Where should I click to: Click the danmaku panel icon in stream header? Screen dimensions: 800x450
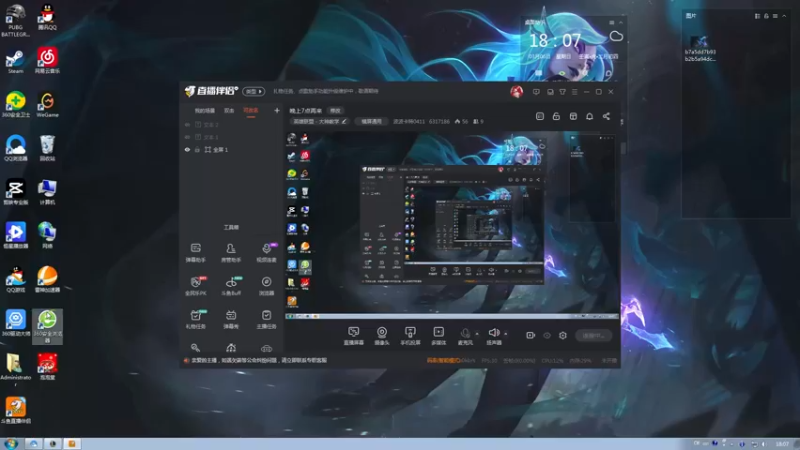point(540,116)
